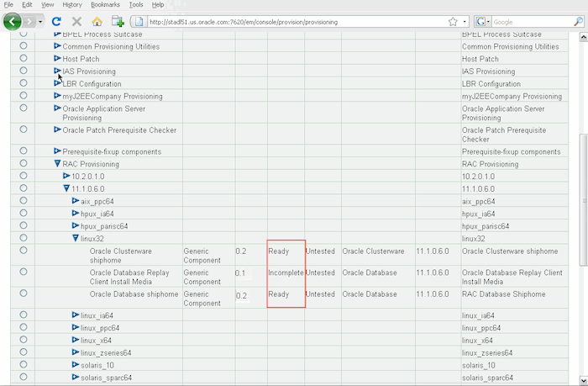Go to the Home page icon
Viewport: 588px width, 386px height.
tap(97, 22)
